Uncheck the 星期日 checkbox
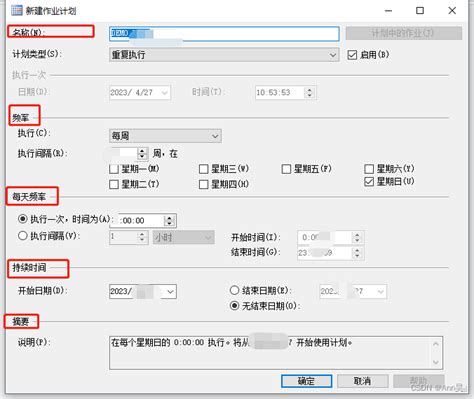This screenshot has height=399, width=474. point(369,182)
